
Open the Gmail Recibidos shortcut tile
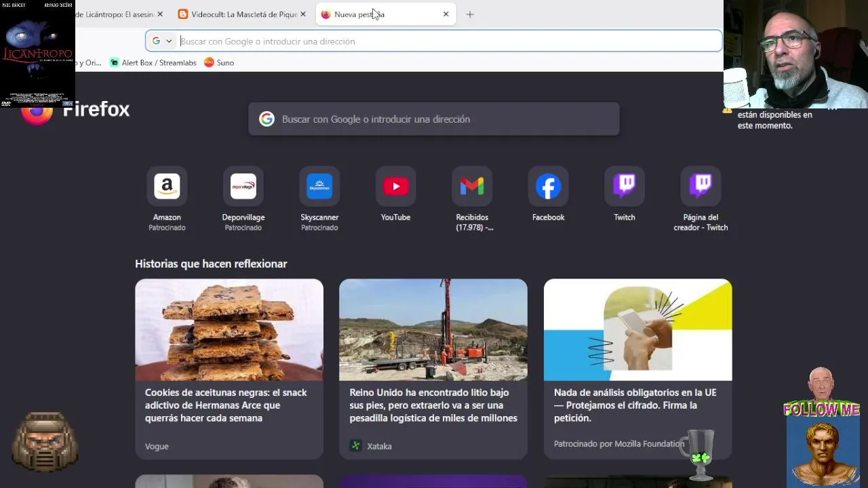[x=472, y=186]
